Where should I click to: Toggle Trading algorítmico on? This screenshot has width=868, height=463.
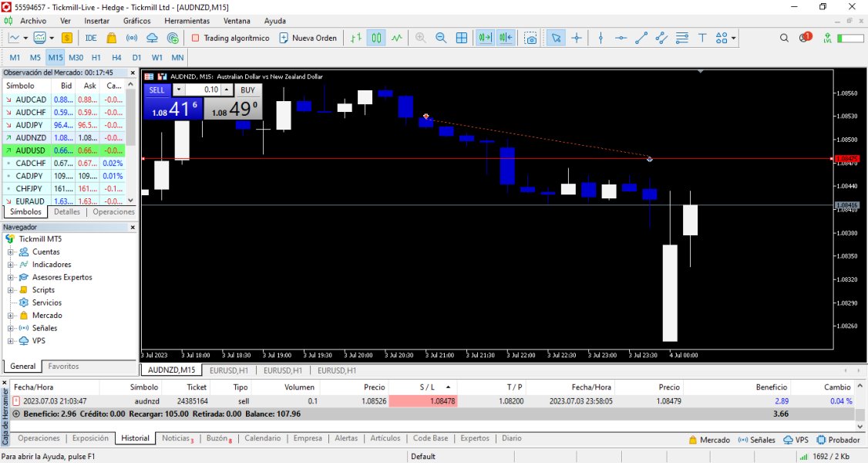pyautogui.click(x=230, y=38)
